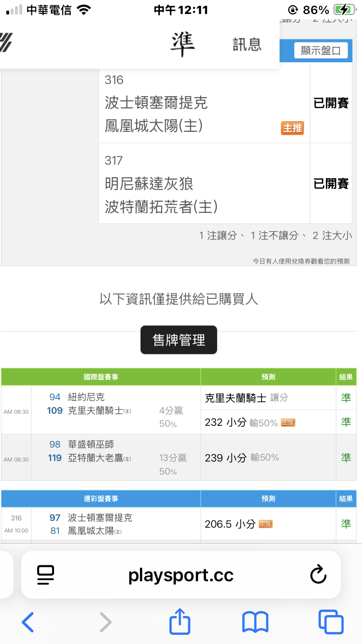
Task: Tap 已開賽 status for game 317
Action: click(x=331, y=183)
